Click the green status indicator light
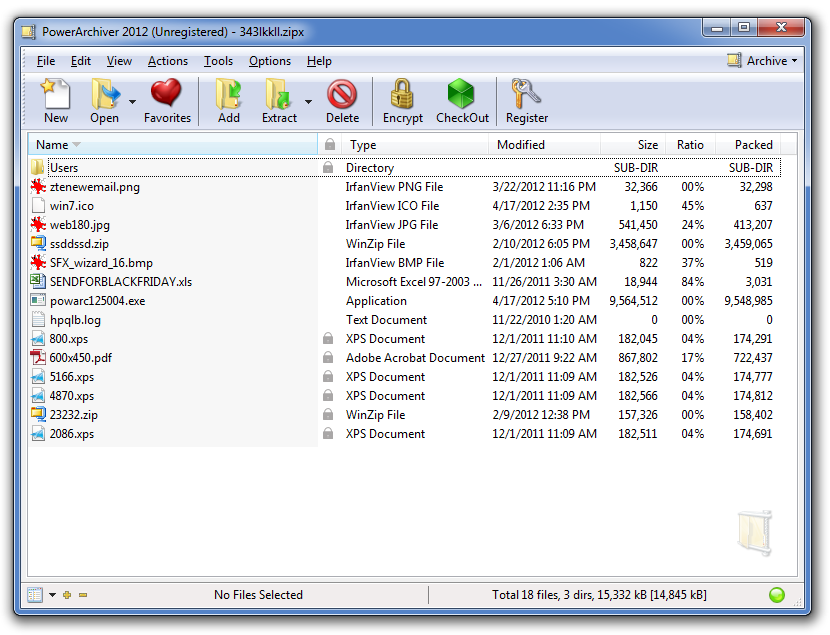This screenshot has height=635, width=830. pyautogui.click(x=777, y=595)
